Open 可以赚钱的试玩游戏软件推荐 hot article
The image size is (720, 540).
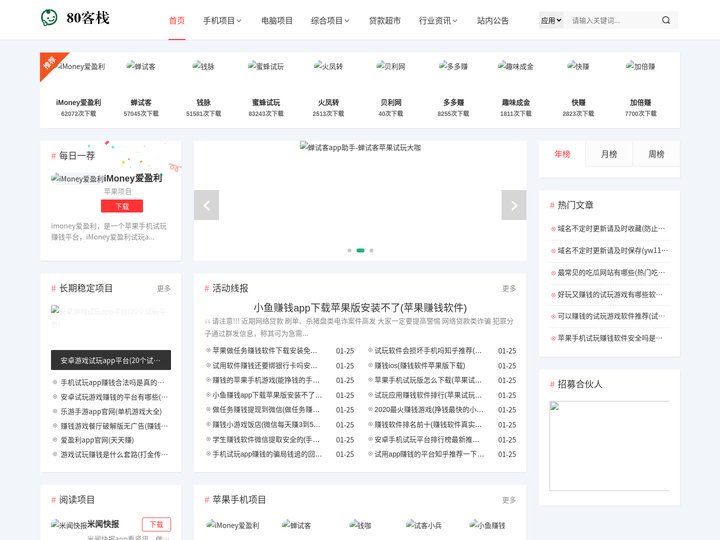[611, 316]
